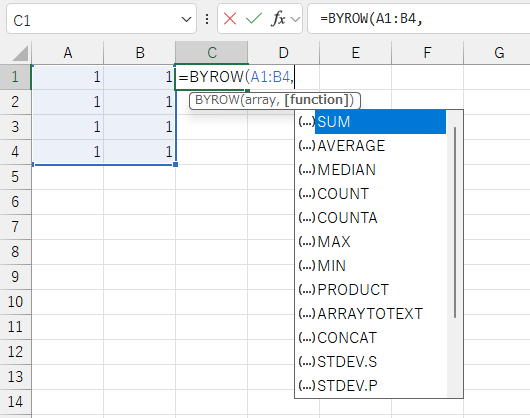
Task: Select row 14 header
Action: pyautogui.click(x=15, y=402)
